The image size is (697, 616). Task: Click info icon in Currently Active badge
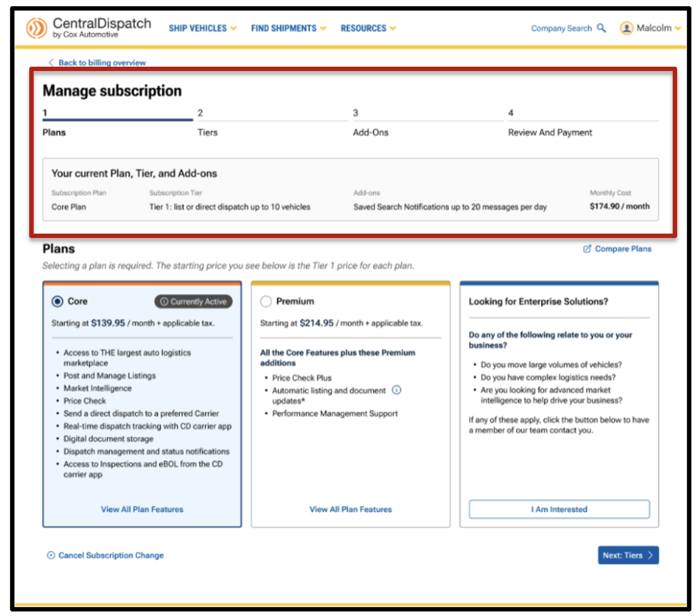click(164, 302)
